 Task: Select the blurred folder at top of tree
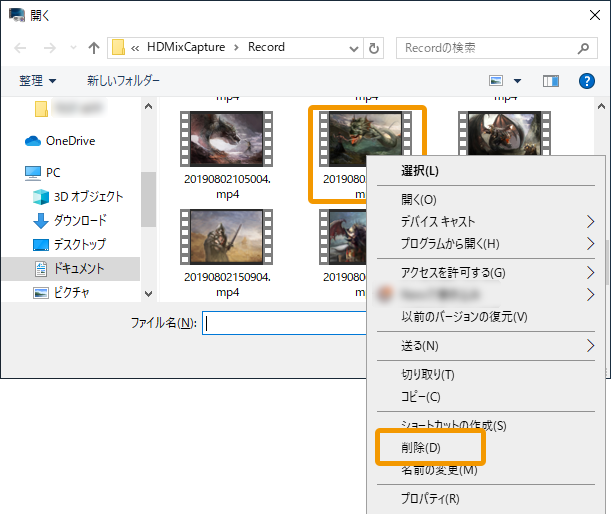click(x=69, y=108)
